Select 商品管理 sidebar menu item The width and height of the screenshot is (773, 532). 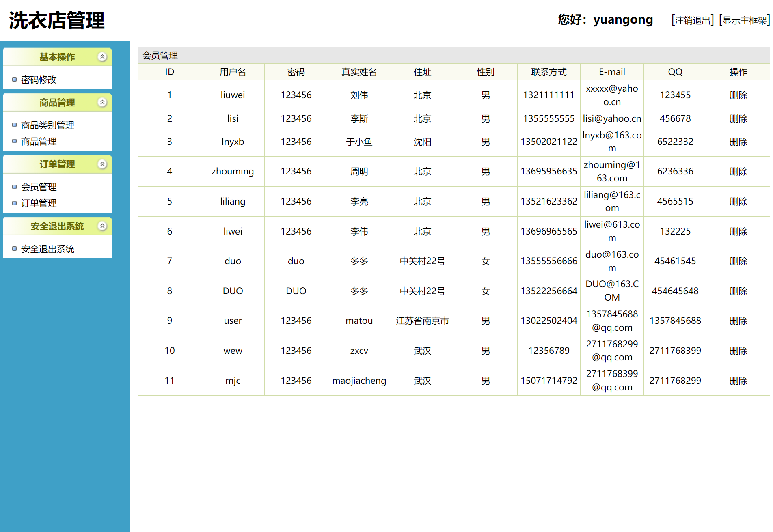(x=39, y=142)
